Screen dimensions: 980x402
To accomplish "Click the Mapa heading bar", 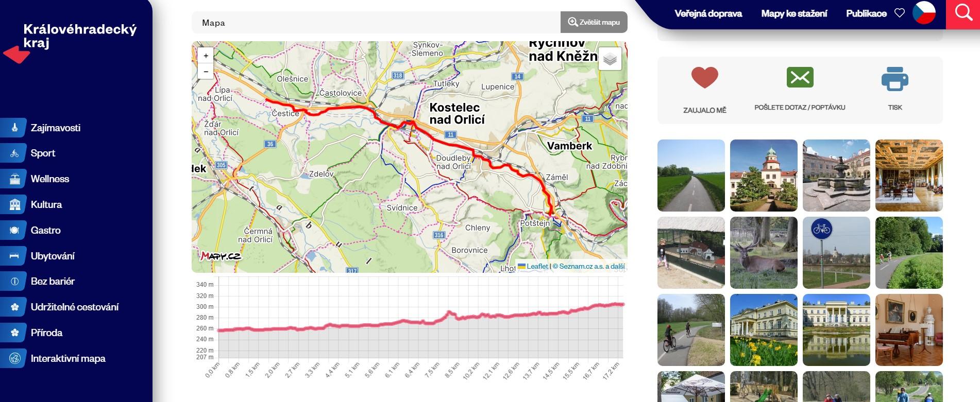I will coord(376,22).
